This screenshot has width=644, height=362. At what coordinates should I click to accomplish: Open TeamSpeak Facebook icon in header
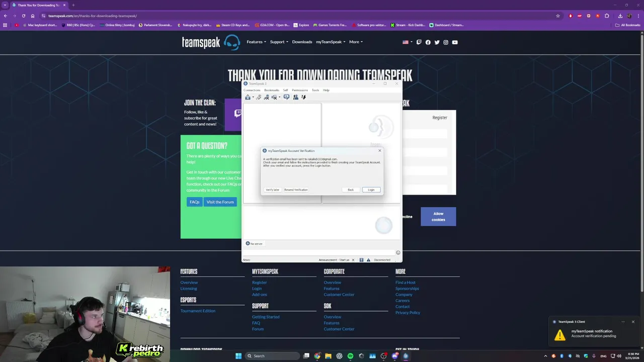point(428,42)
